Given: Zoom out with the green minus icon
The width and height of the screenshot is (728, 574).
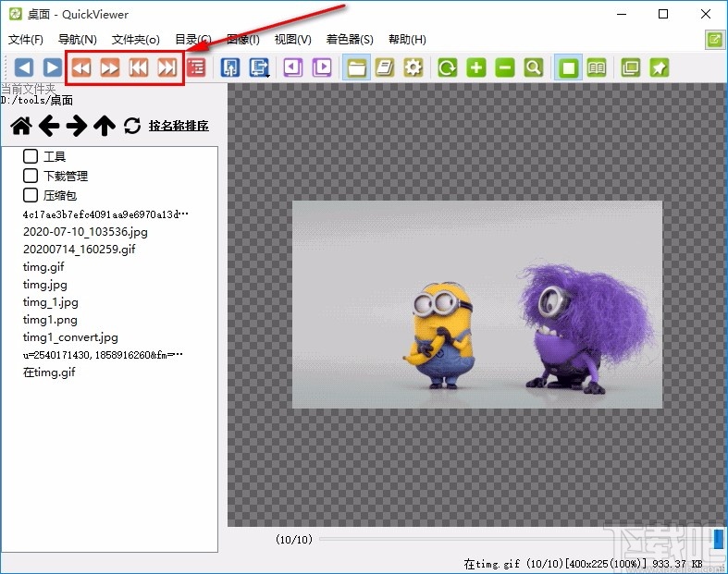Looking at the screenshot, I should coord(505,67).
